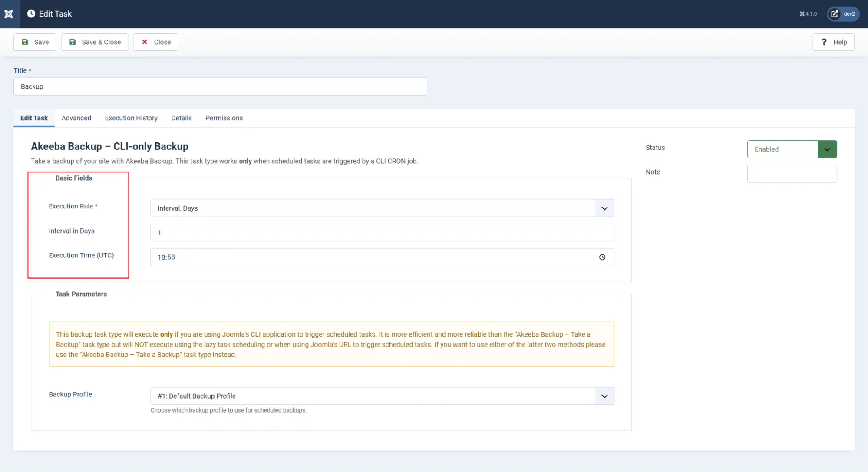The width and height of the screenshot is (868, 472).
Task: Click the Help icon top-right
Action: tap(834, 41)
